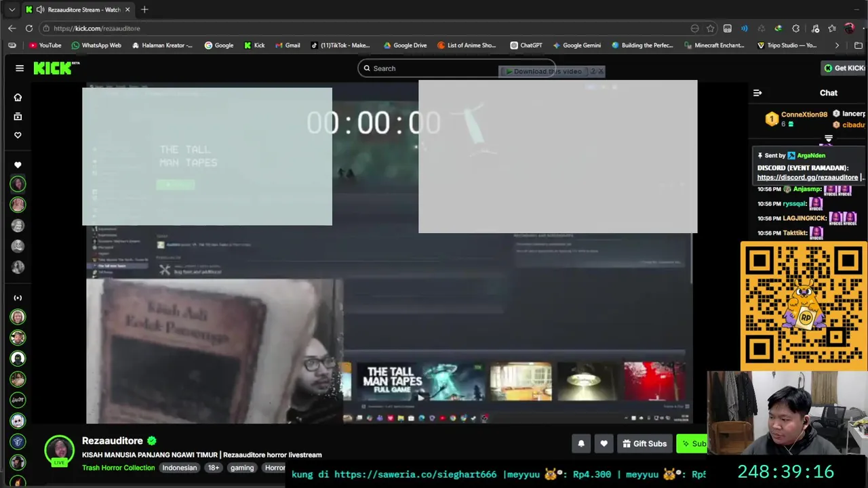868x488 pixels.
Task: Click the Rezaauditore channel avatar
Action: 60,450
